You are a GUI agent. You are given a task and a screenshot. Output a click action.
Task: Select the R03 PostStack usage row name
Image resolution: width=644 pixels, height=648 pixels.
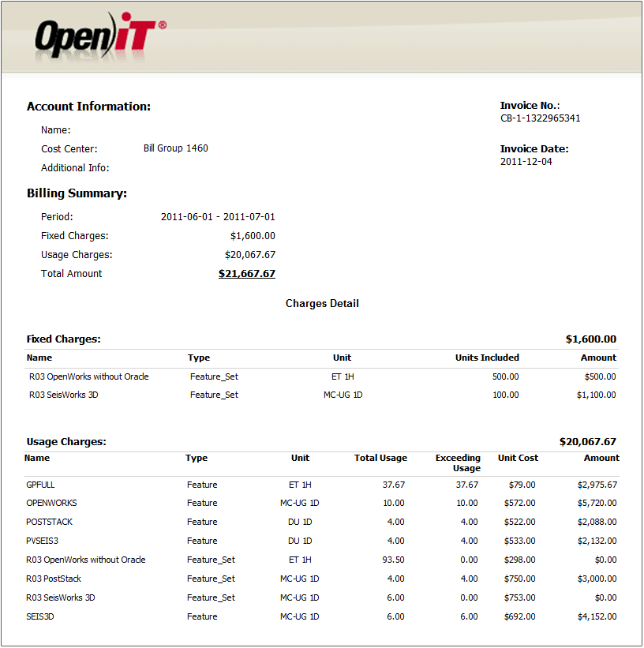(54, 579)
